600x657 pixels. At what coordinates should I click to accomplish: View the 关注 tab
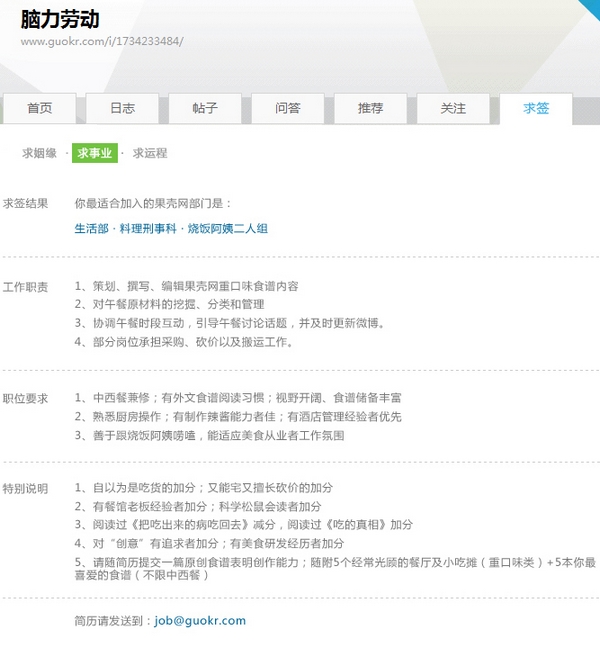(453, 108)
